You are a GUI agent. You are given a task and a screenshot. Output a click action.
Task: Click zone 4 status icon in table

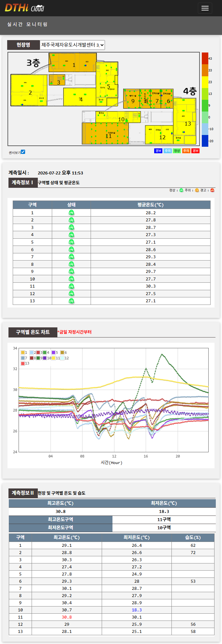(x=71, y=235)
